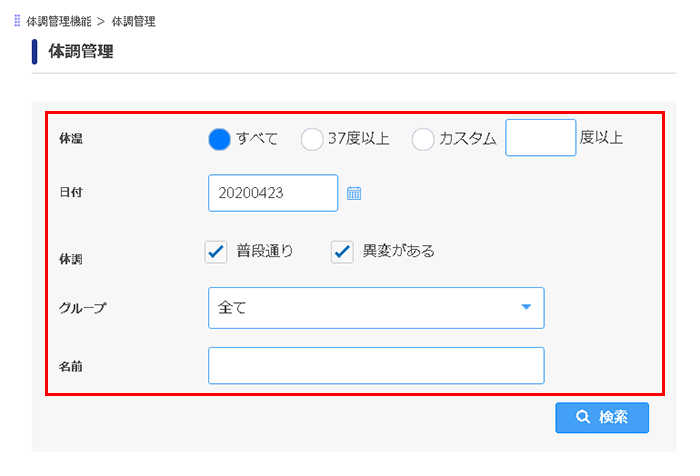Click the magnifier icon on 検索 button
700x476 pixels.
coord(583,417)
